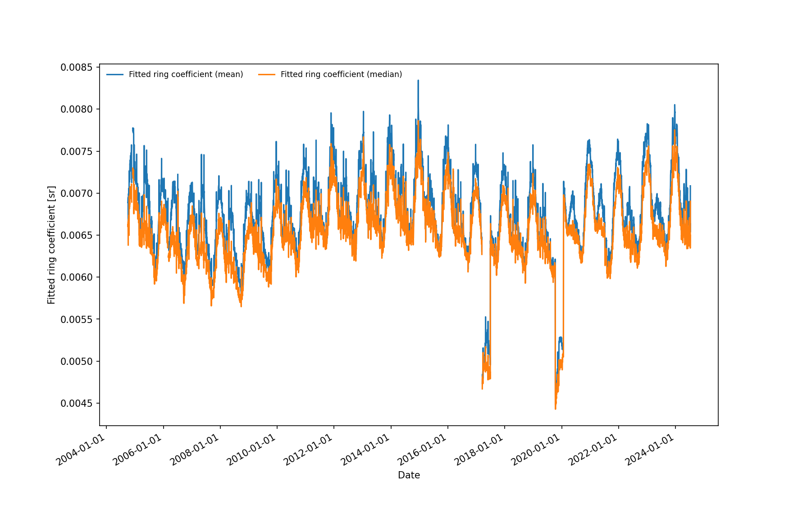This screenshot has height=532, width=798.
Task: Pick the 0.0055 y-axis tick label
Action: coord(77,319)
